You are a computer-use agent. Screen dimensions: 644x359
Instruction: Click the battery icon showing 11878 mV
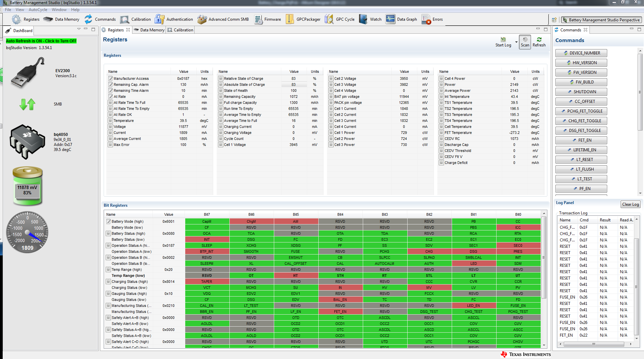[27, 186]
